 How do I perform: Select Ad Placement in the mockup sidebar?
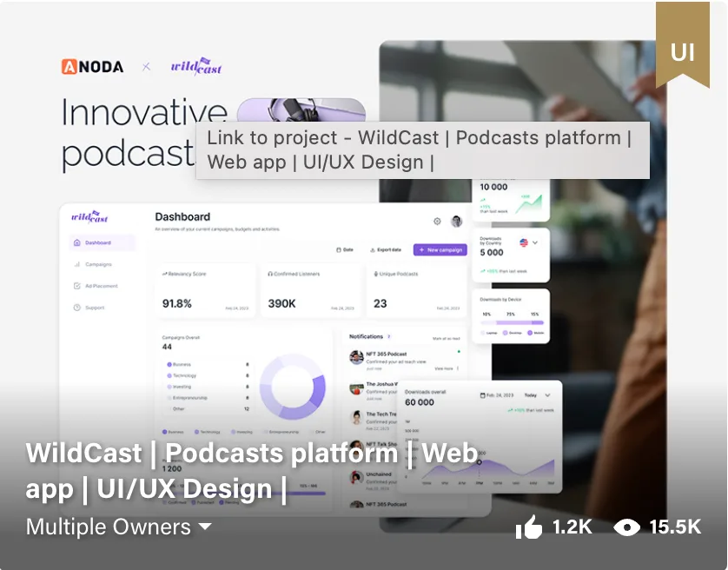[96, 286]
